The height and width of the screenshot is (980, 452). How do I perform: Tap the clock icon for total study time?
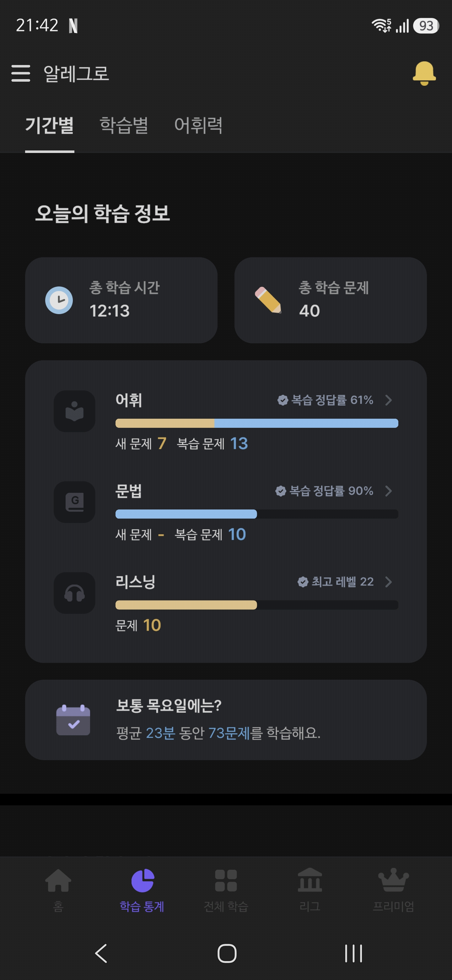point(59,300)
